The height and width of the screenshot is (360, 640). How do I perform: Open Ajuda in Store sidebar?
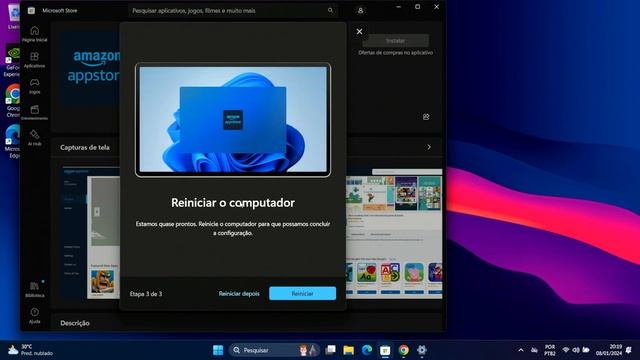35,315
